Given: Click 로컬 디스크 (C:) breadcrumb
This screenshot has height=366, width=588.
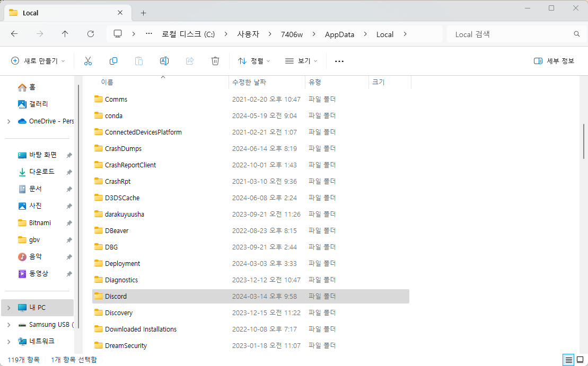Looking at the screenshot, I should tap(188, 34).
